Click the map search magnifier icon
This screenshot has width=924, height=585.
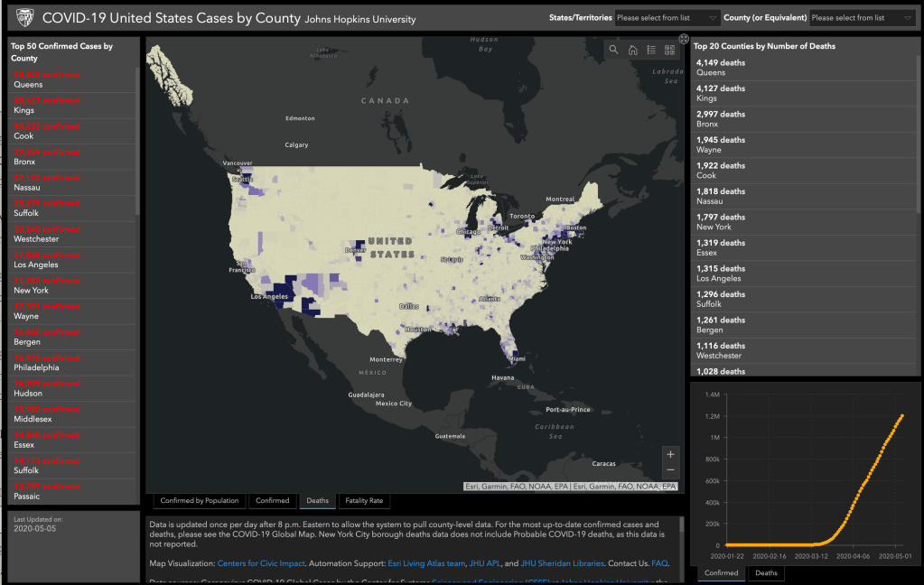[x=614, y=50]
